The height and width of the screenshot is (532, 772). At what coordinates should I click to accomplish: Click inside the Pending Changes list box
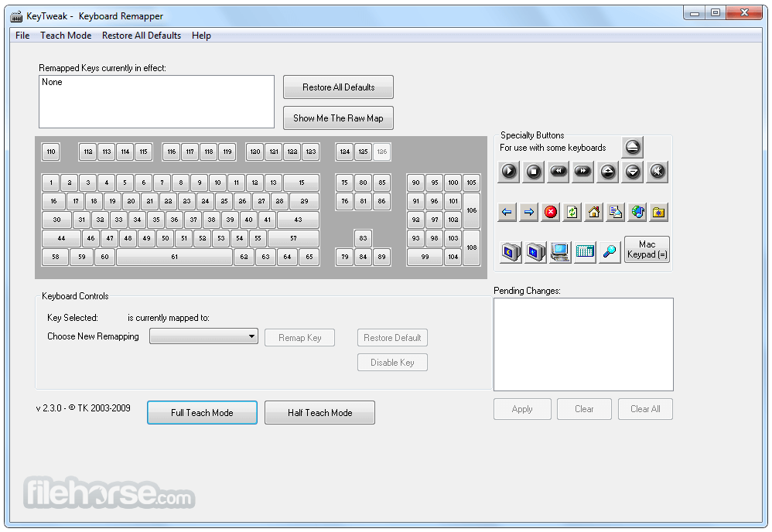click(x=583, y=345)
